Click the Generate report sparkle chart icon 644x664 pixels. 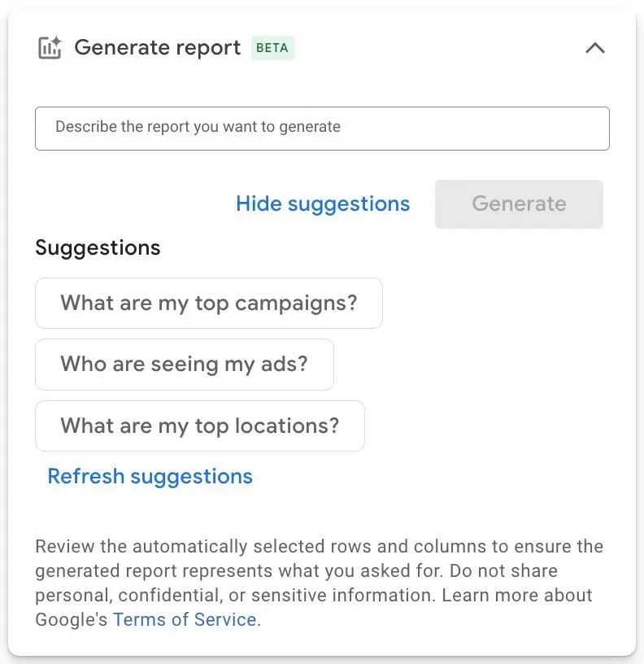coord(50,48)
